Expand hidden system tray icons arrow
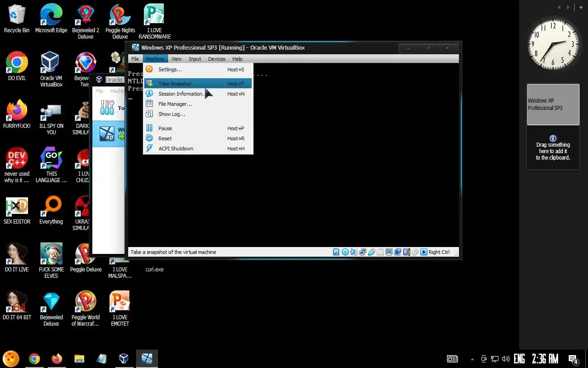The height and width of the screenshot is (368, 588). click(x=472, y=359)
